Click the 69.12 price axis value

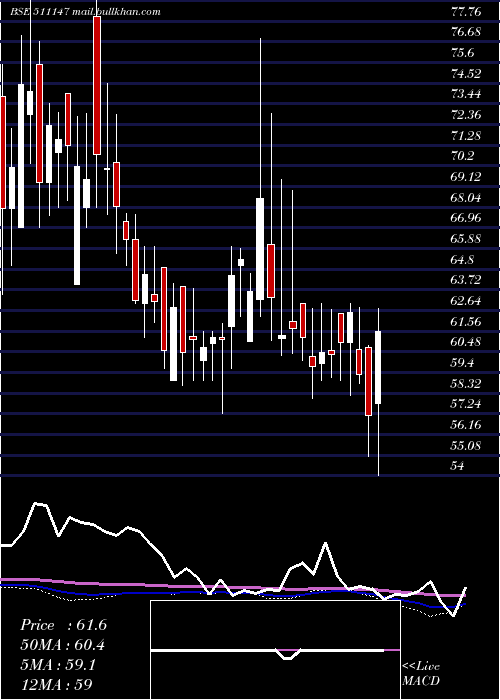click(x=466, y=177)
